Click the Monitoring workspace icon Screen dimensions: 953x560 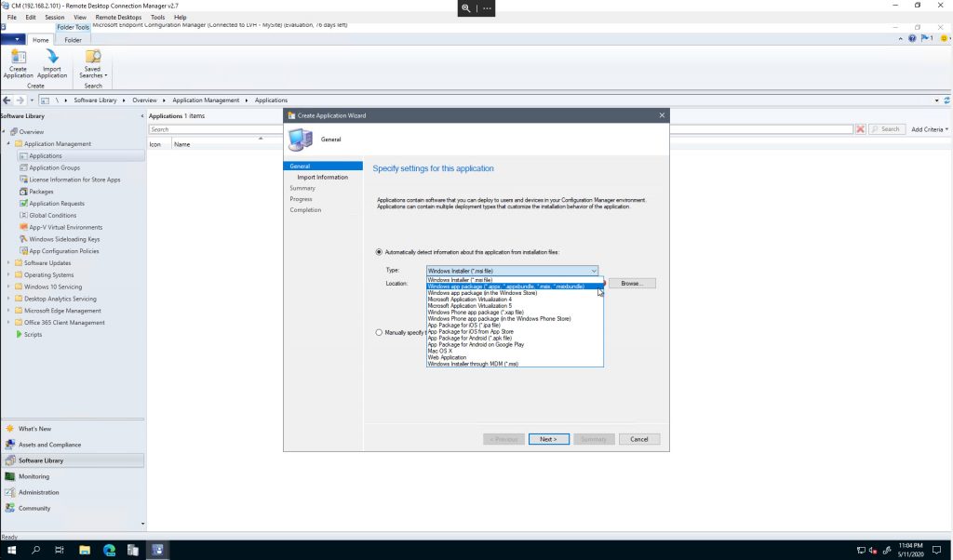tap(9, 477)
